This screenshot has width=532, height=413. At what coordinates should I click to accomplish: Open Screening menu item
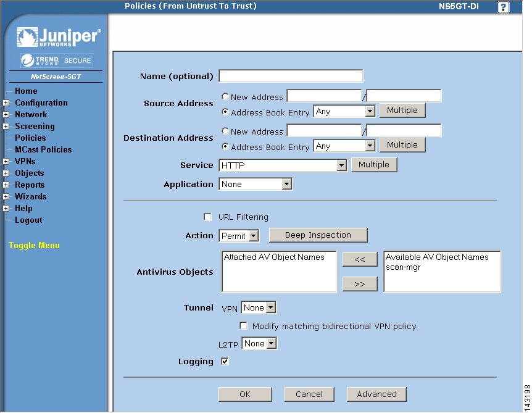pyautogui.click(x=35, y=126)
